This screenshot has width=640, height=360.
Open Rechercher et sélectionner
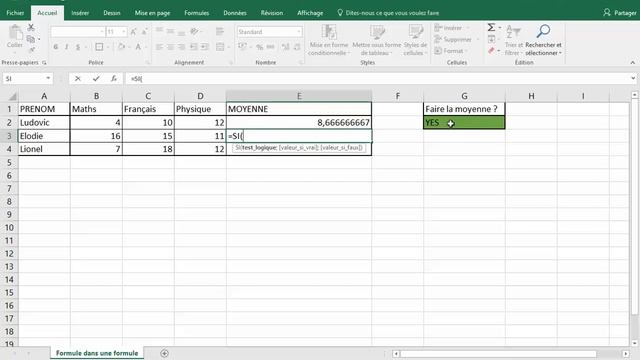pyautogui.click(x=543, y=40)
